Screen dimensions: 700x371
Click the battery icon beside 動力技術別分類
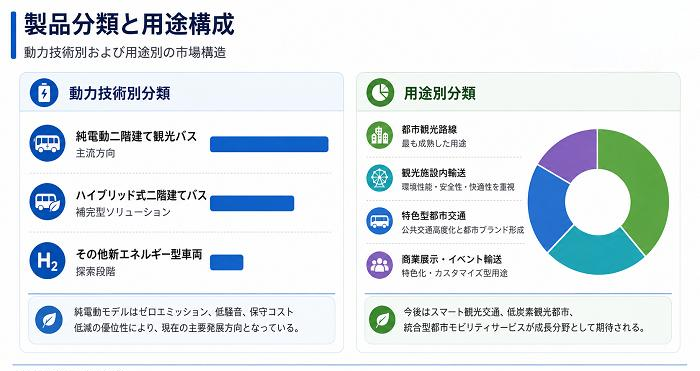(x=44, y=93)
